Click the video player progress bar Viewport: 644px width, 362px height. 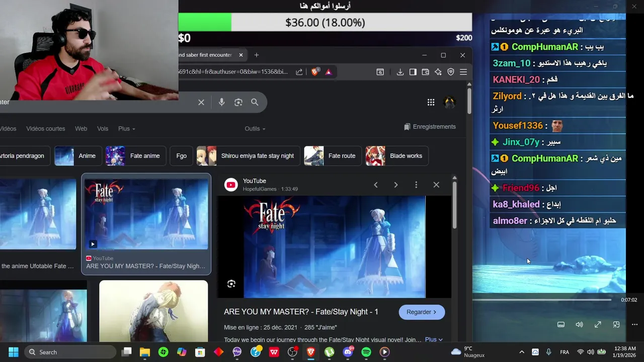coord(542,300)
